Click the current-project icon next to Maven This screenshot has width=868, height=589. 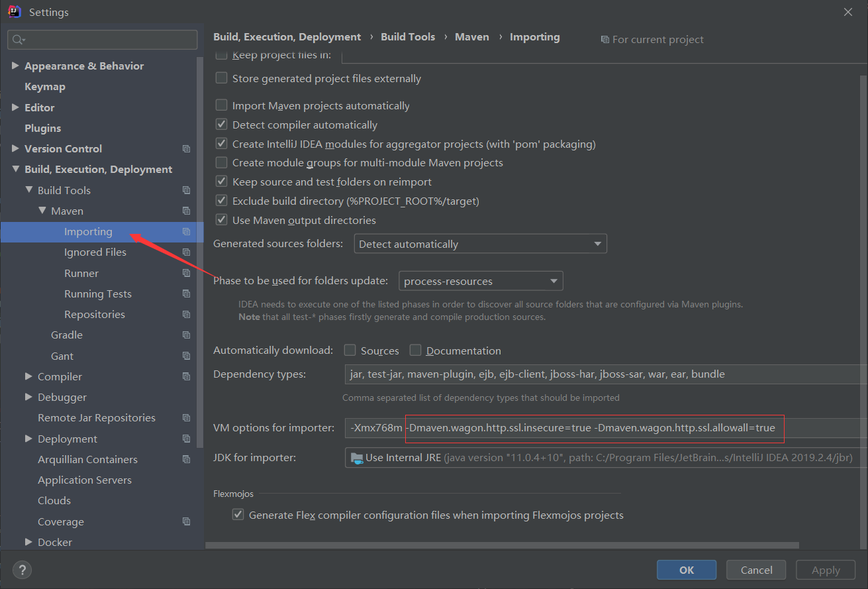pyautogui.click(x=186, y=211)
